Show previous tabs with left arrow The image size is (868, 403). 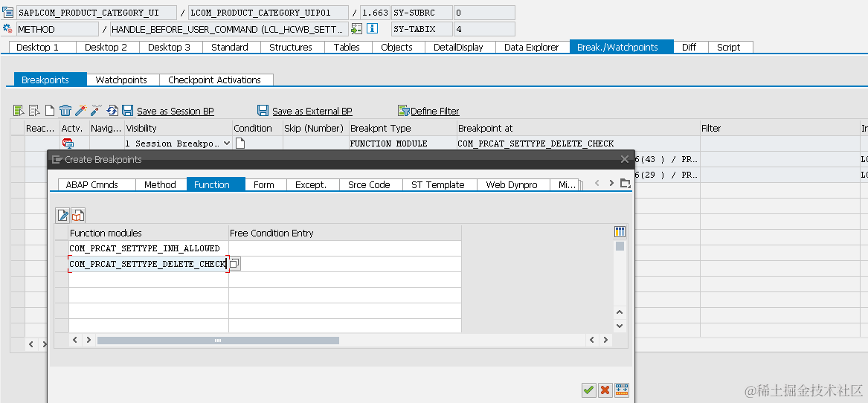(x=596, y=183)
